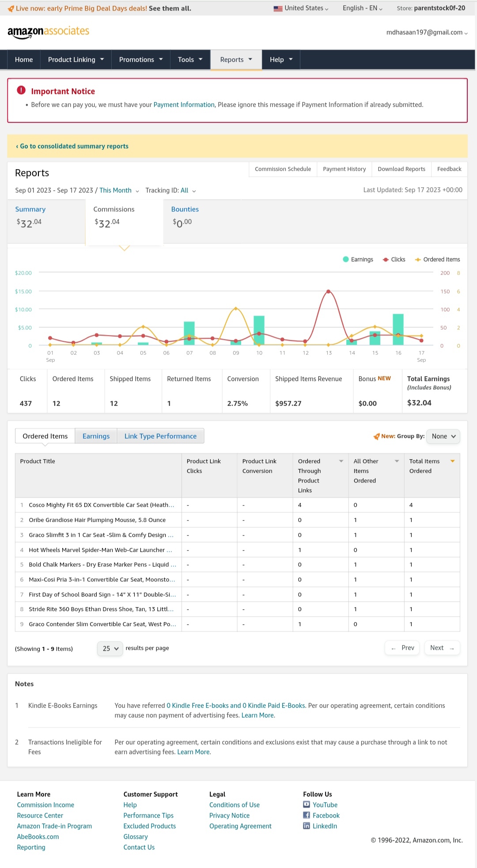Click the megaphone icon beside New: Group By
477x868 pixels.
pos(377,436)
